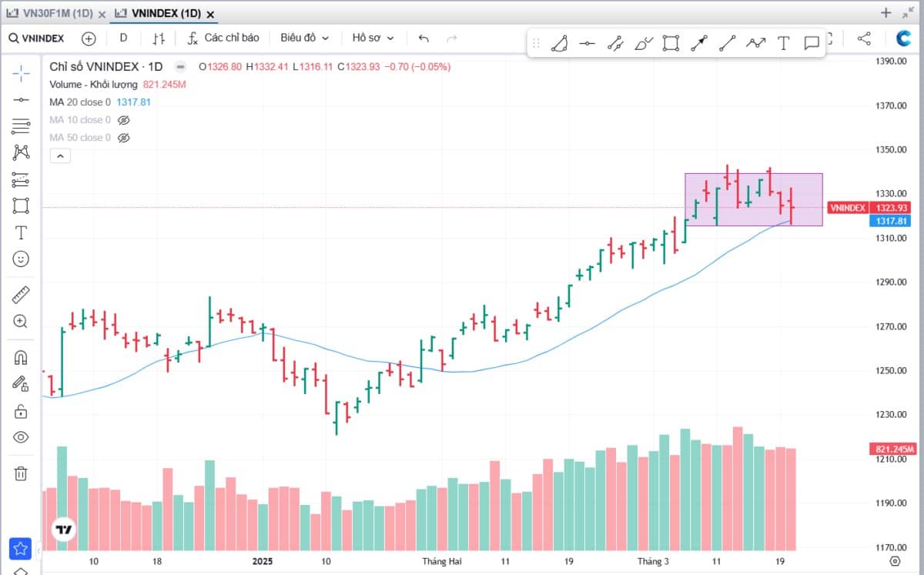
Task: Add a symbol to compare with plus icon
Action: 89,38
